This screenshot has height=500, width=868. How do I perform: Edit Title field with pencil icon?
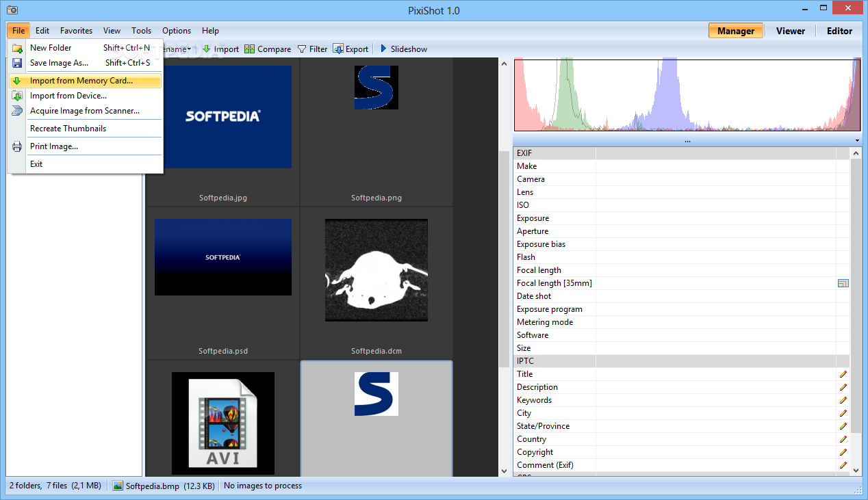click(843, 374)
